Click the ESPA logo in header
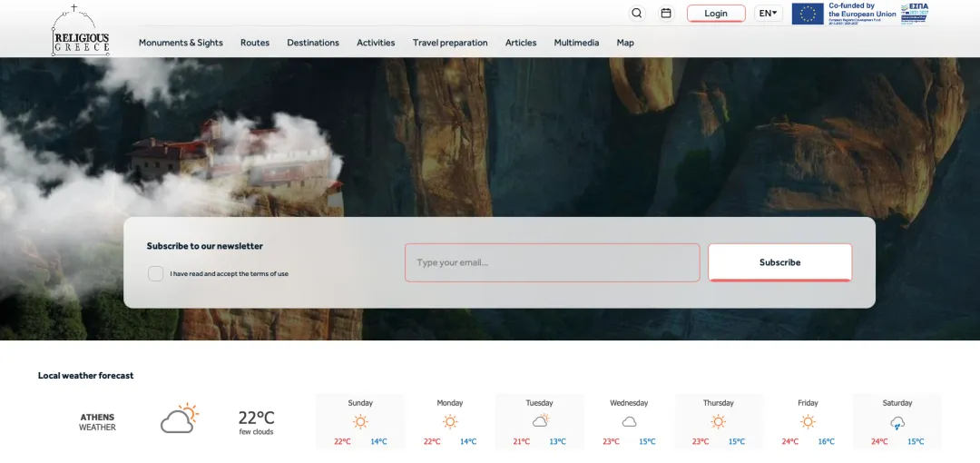Viewport: 980px width, 463px height. point(913,13)
